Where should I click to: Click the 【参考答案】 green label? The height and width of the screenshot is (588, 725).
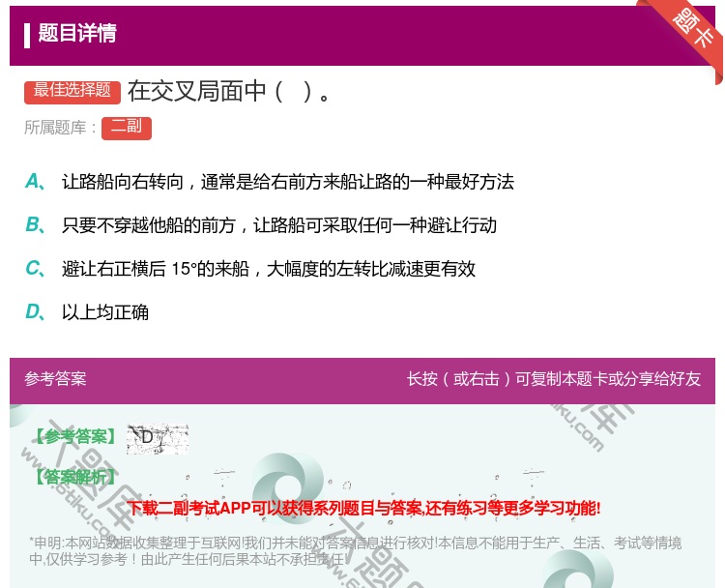[75, 436]
